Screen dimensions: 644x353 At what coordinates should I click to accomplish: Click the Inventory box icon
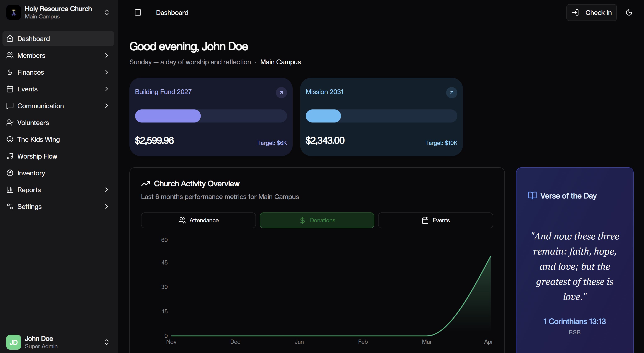[x=10, y=173]
